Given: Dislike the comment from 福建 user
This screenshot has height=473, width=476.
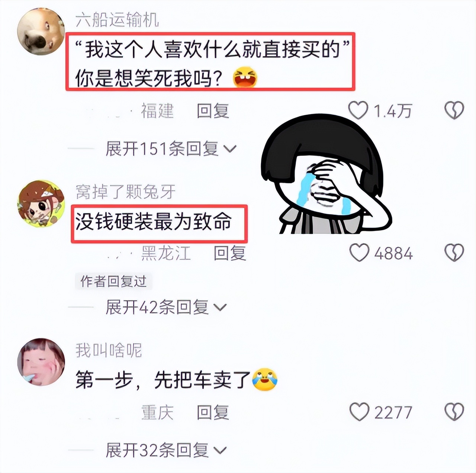Looking at the screenshot, I should click(454, 110).
